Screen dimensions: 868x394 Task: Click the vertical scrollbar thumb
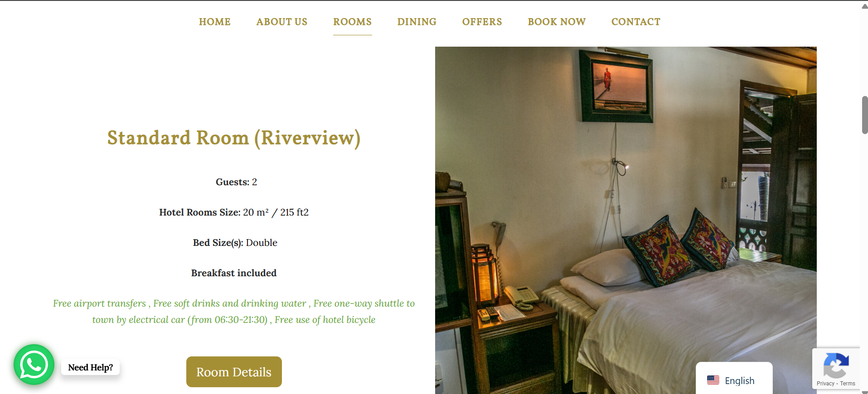(865, 115)
